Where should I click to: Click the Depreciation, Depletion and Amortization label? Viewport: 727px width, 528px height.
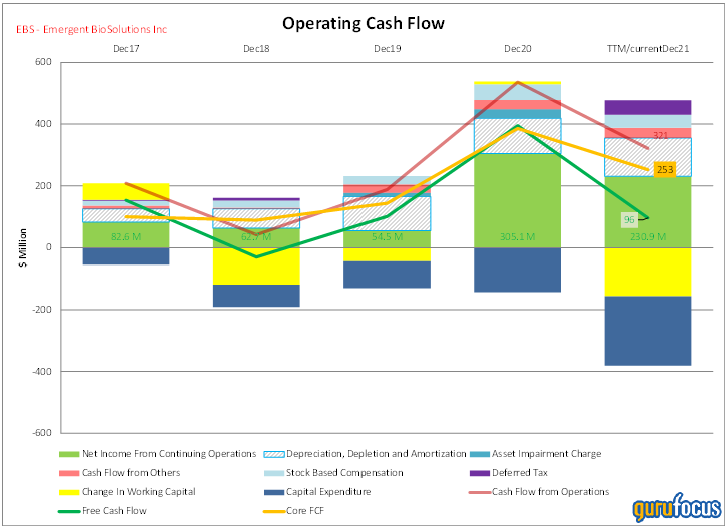point(376,454)
